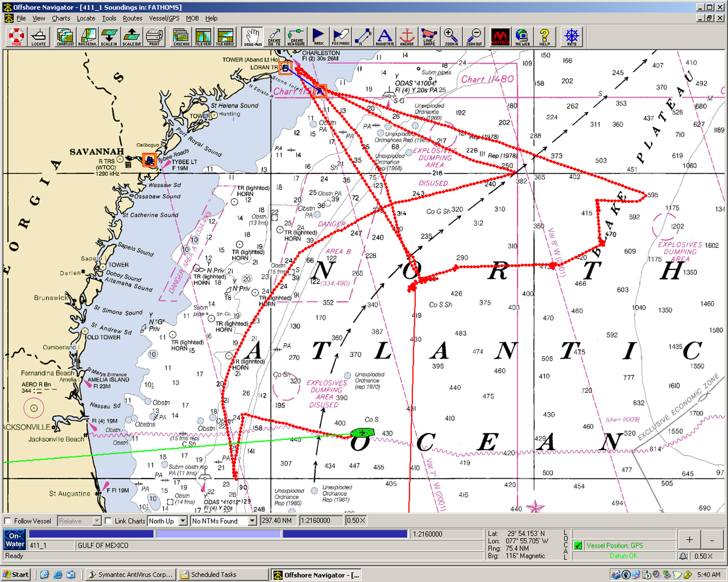Click the Anchor tool icon
Viewport: 728px width, 582px height.
point(407,37)
